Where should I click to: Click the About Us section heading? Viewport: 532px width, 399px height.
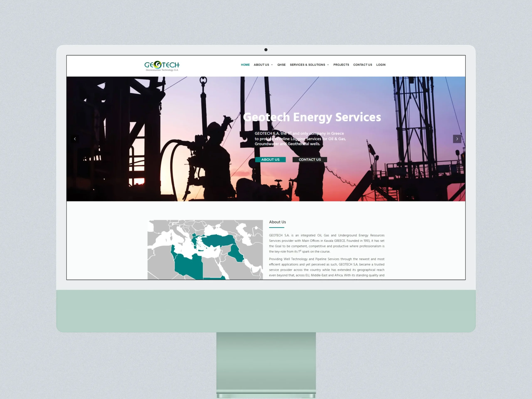(277, 222)
